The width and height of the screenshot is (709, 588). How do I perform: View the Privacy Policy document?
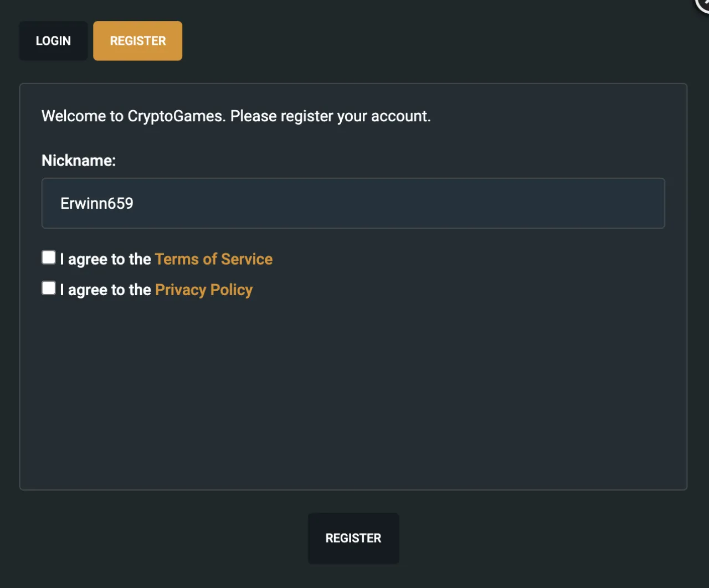point(204,290)
